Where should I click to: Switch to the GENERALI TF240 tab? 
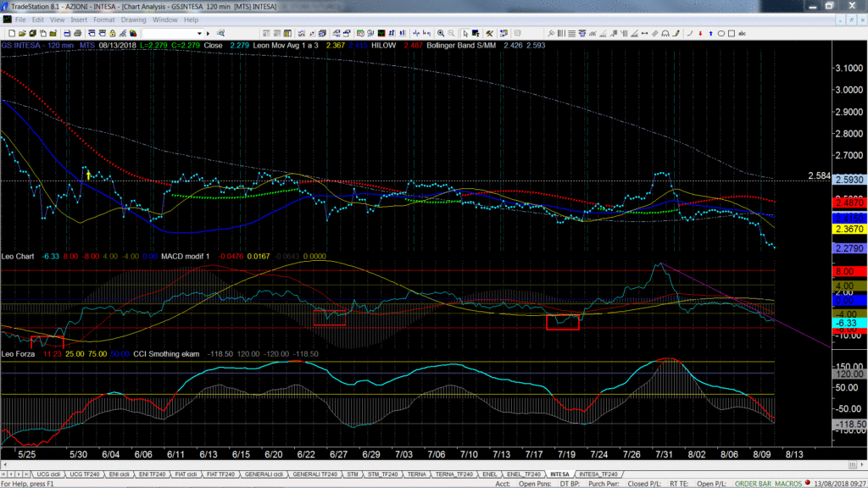(314, 474)
